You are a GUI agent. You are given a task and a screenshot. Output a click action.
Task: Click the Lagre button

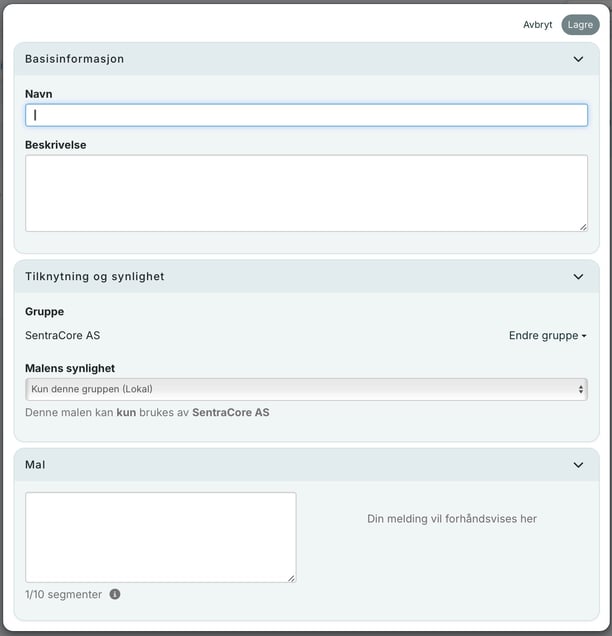pyautogui.click(x=580, y=25)
